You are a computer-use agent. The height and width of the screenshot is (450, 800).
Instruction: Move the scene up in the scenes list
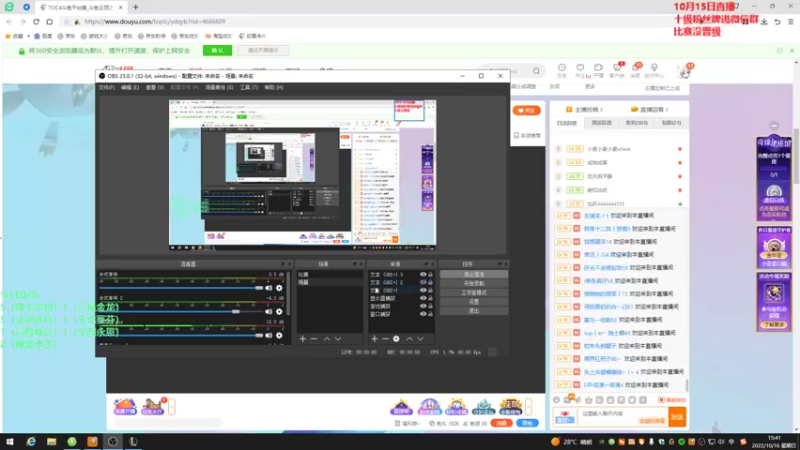(x=327, y=339)
